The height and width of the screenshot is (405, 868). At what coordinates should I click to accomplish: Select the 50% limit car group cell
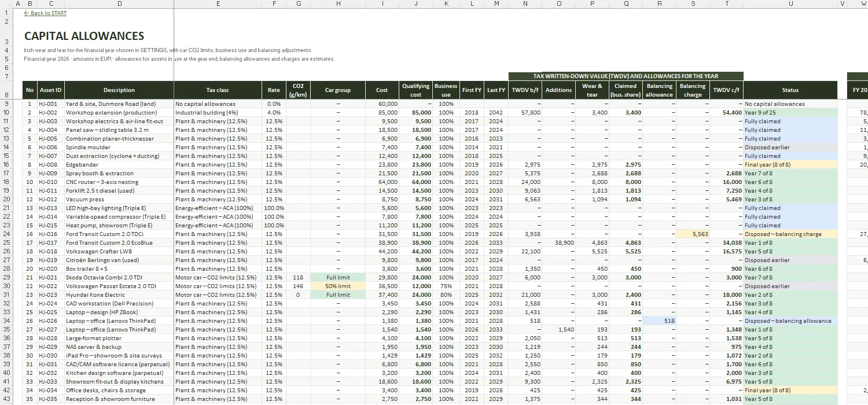point(338,286)
